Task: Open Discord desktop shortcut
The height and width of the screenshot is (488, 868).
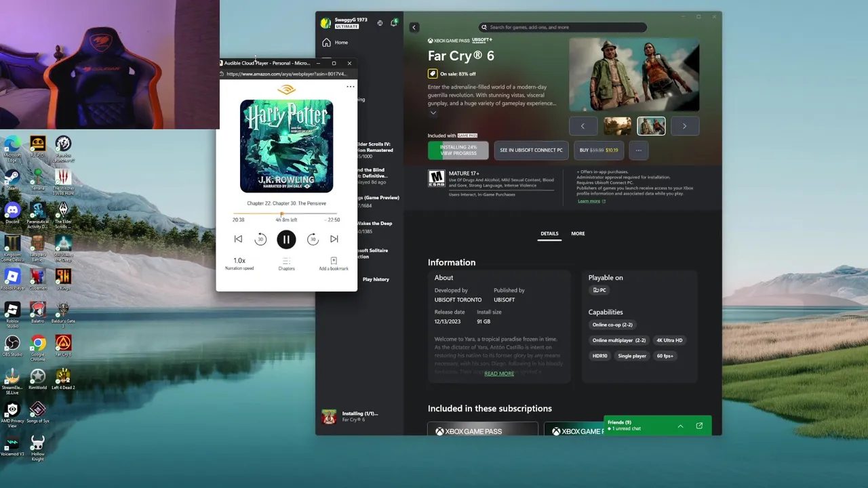Action: tap(12, 213)
